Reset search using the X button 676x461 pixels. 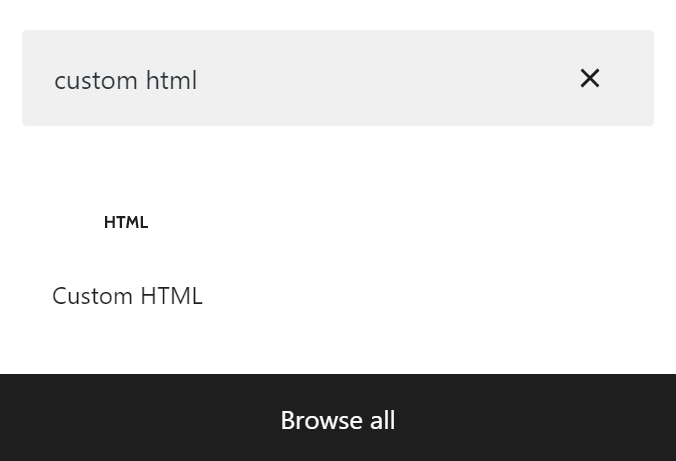pos(589,78)
